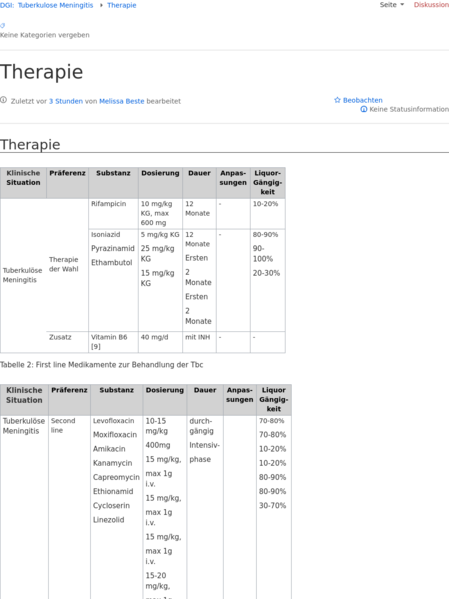Select the Ethambutol entry
This screenshot has height=599, width=449.
pos(112,262)
